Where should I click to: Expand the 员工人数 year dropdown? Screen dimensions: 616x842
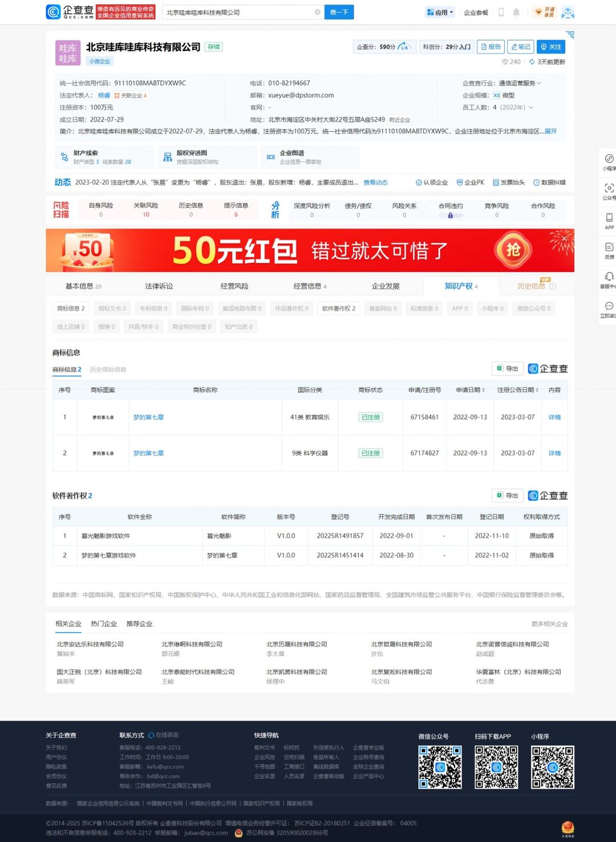click(x=531, y=107)
